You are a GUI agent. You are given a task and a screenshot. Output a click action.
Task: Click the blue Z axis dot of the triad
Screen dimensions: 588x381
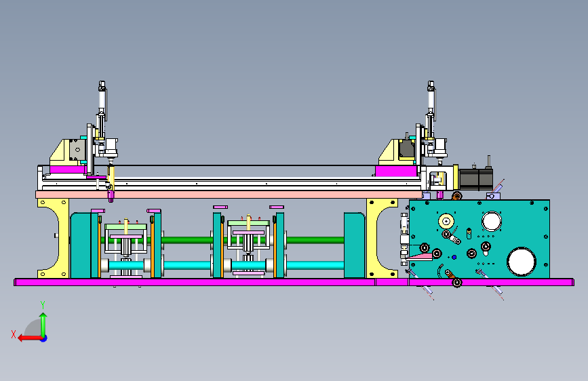tap(44, 338)
